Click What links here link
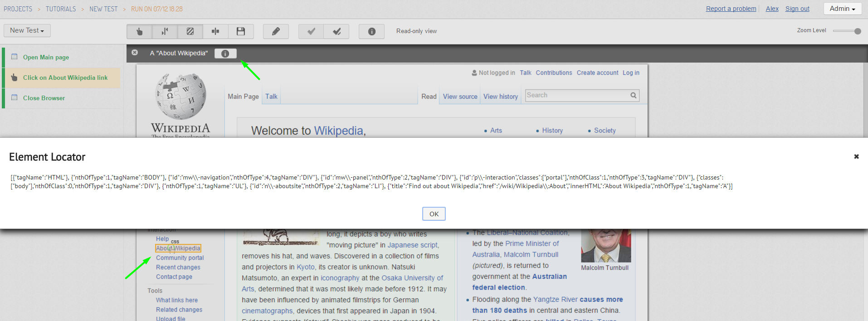 tap(177, 300)
